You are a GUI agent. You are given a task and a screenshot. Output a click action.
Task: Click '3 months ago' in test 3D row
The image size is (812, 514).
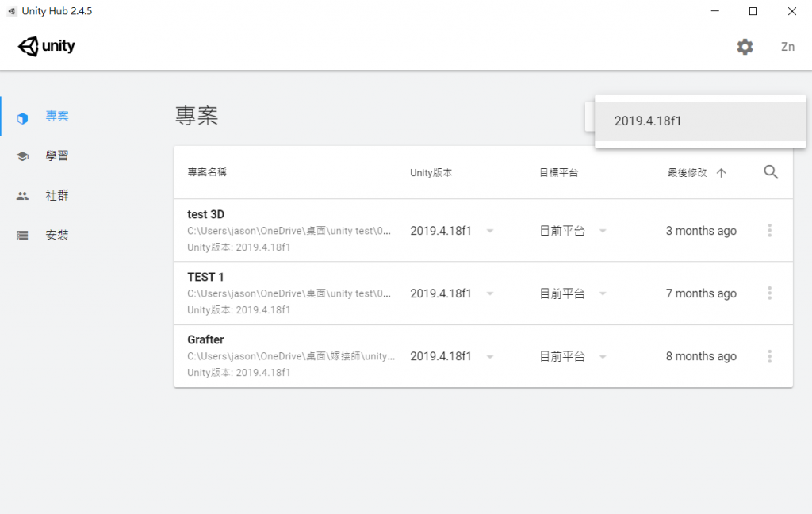(701, 231)
